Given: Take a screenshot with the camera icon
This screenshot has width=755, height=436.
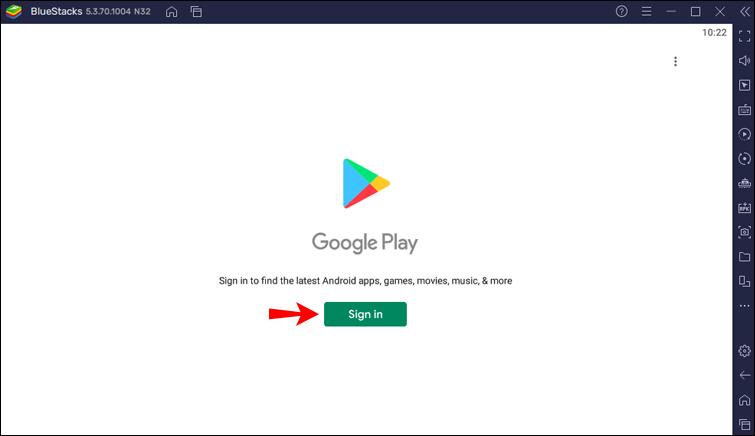Looking at the screenshot, I should [x=744, y=232].
